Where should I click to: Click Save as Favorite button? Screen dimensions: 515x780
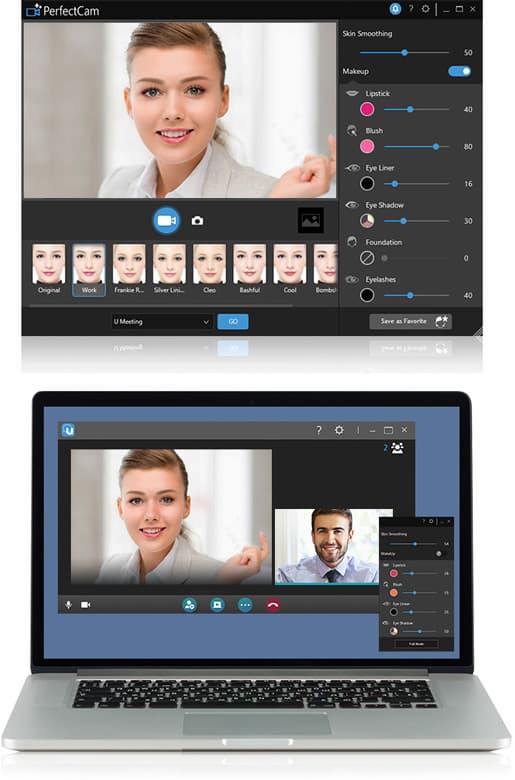pos(411,321)
